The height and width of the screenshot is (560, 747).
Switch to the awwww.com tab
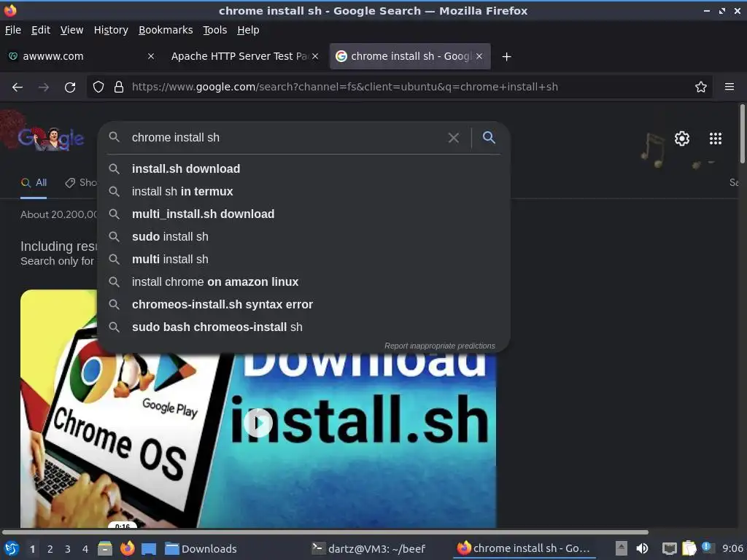click(82, 56)
